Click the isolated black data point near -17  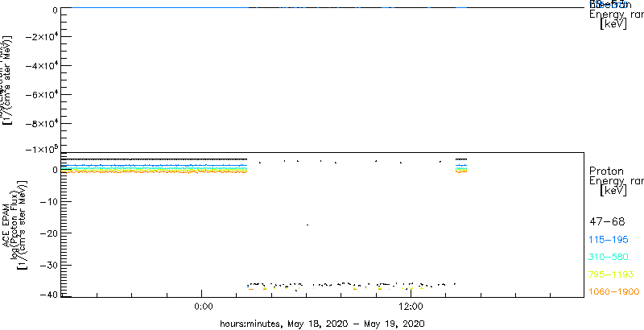(308, 225)
